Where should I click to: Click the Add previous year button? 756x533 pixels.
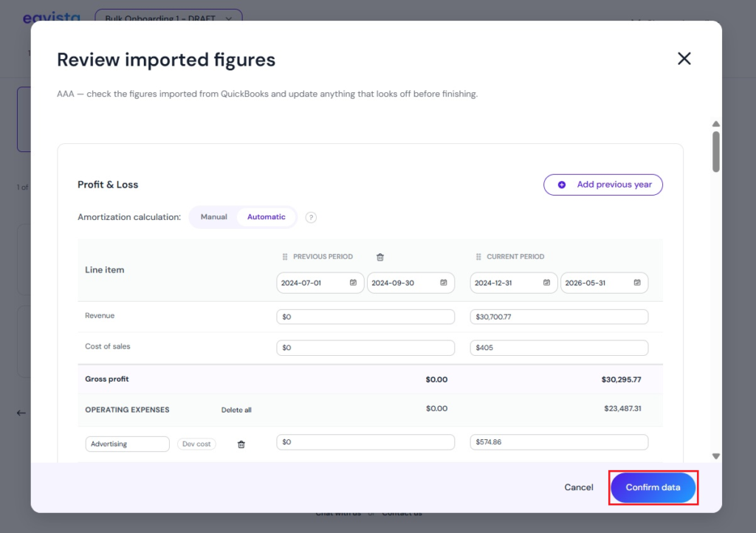click(602, 185)
